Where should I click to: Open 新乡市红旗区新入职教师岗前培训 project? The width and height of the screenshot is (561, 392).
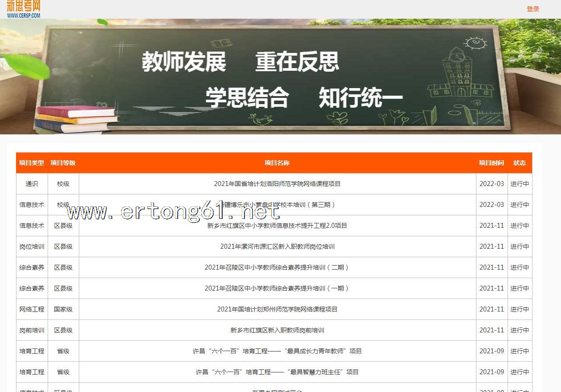pyautogui.click(x=277, y=330)
